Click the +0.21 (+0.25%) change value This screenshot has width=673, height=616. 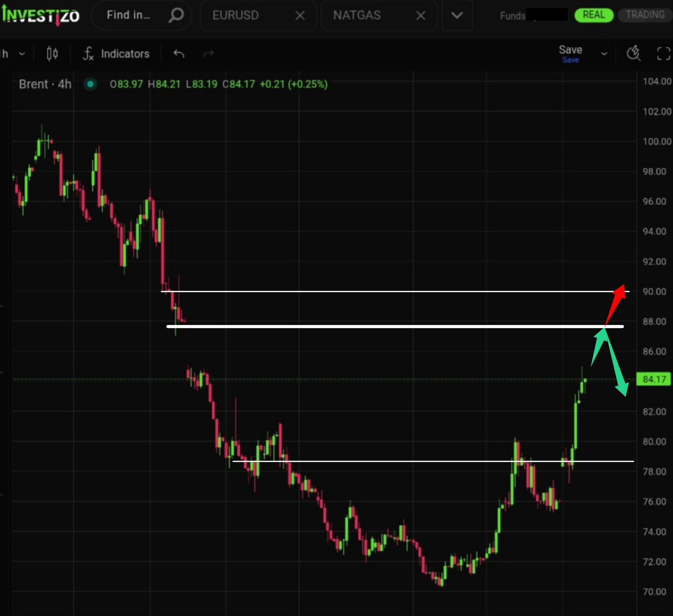tap(293, 84)
